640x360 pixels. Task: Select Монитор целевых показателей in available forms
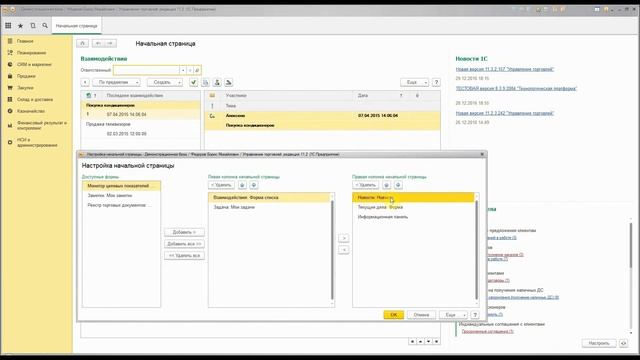(121, 186)
